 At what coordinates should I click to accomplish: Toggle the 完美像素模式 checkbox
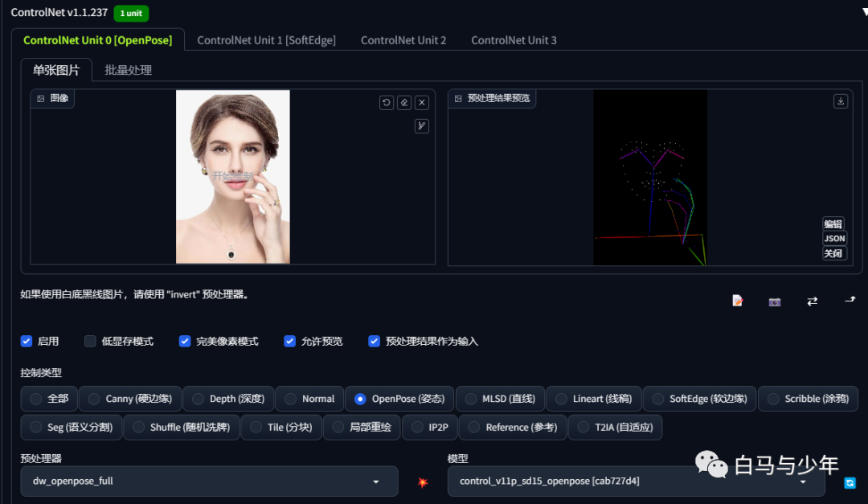point(185,341)
